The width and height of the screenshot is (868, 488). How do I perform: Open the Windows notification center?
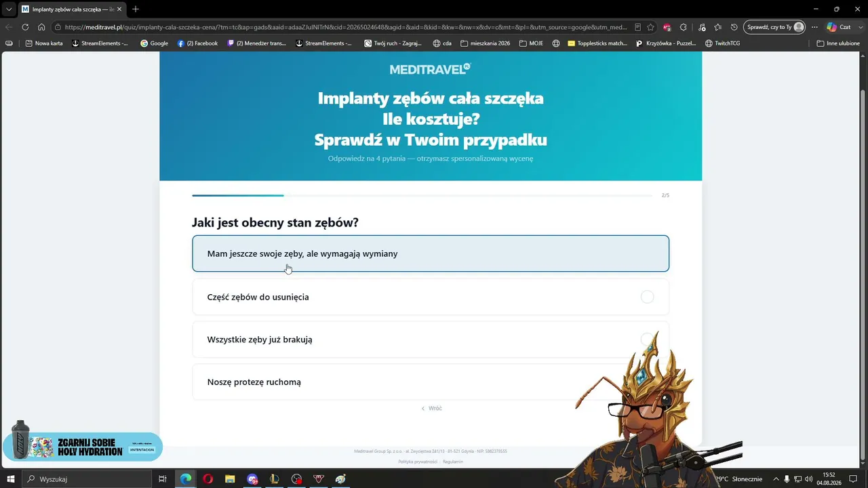click(853, 479)
